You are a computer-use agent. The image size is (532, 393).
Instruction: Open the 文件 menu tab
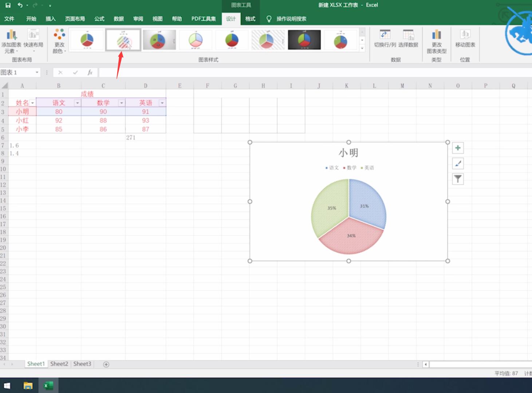click(x=9, y=19)
